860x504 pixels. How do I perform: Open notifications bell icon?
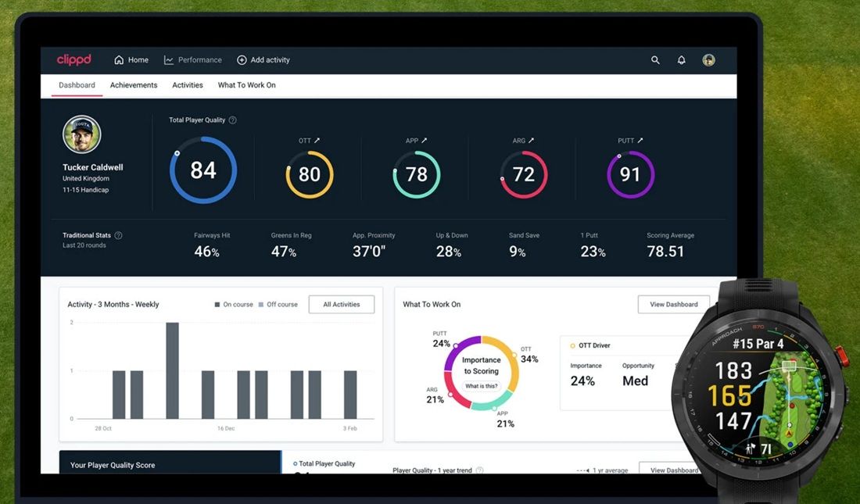pos(681,60)
